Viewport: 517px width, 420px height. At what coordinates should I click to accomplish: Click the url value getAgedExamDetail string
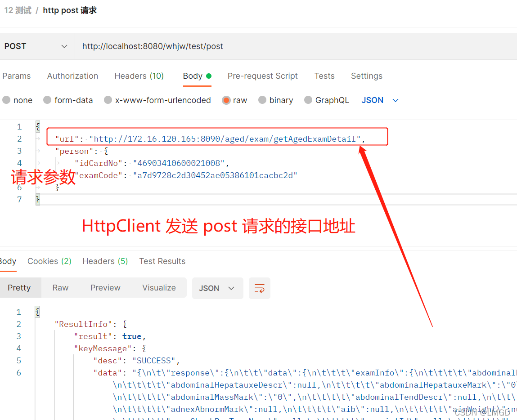(225, 139)
